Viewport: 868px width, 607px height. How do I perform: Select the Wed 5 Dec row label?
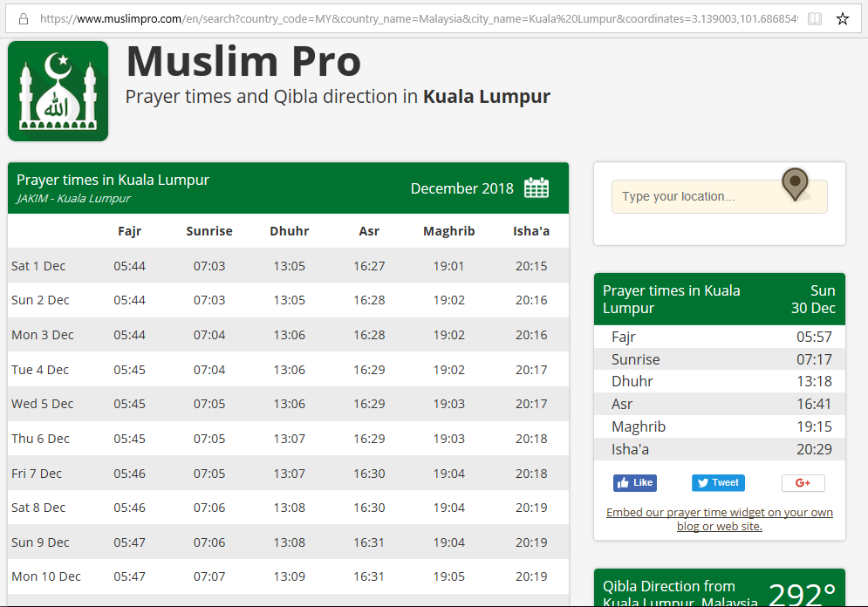click(x=42, y=404)
